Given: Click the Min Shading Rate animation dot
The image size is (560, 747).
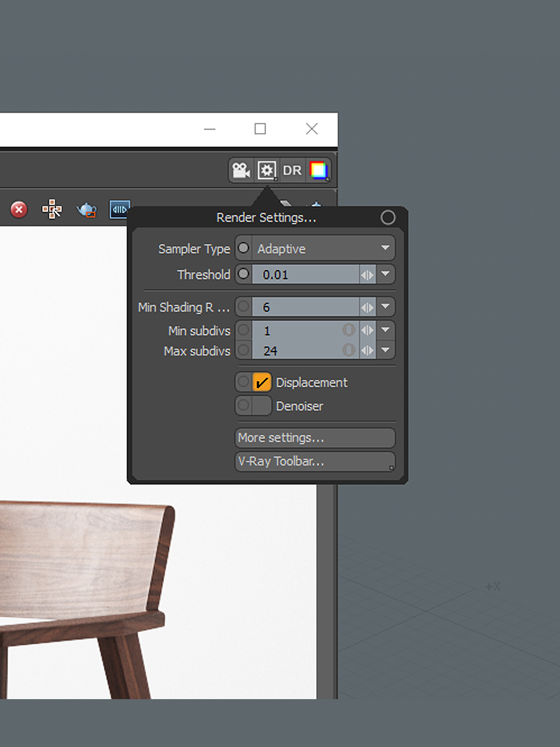Looking at the screenshot, I should [x=244, y=306].
